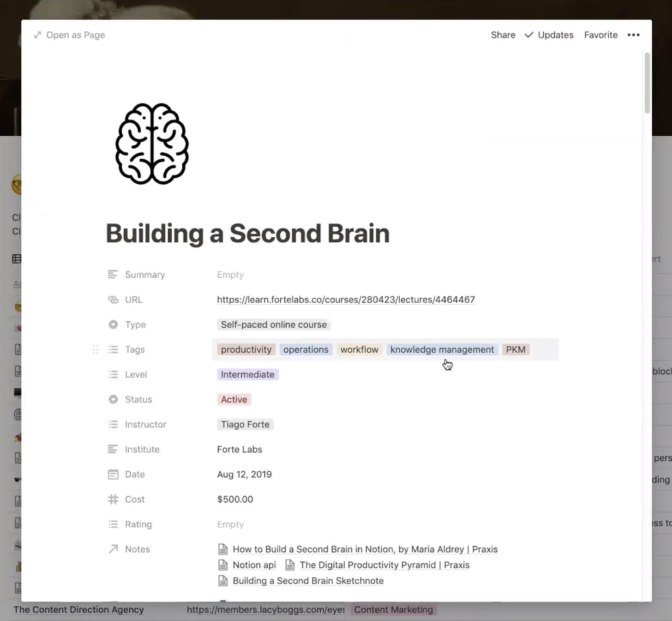672x621 pixels.
Task: Click the Level list property icon
Action: (113, 374)
